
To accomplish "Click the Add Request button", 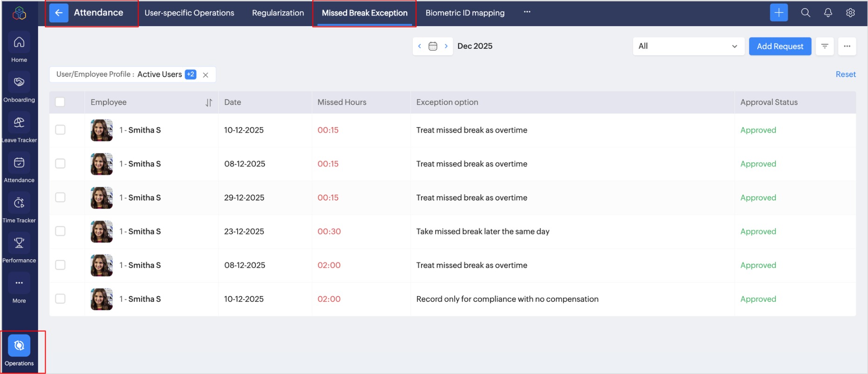I will point(779,46).
